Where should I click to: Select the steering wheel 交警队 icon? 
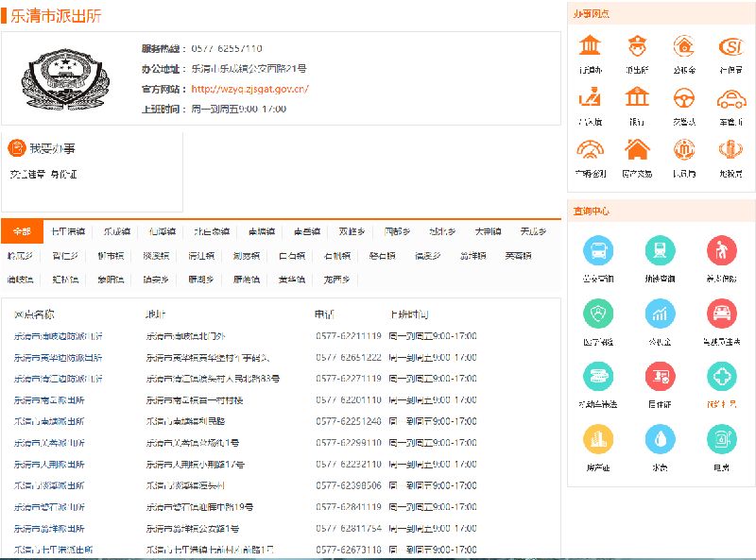[x=684, y=97]
